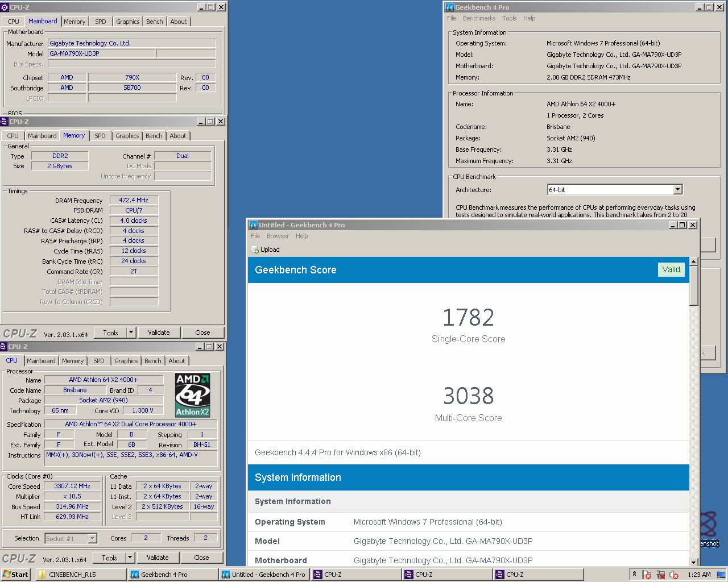Click Untitled - Geekbench 4 Pro taskbar button
The image size is (728, 582).
pyautogui.click(x=264, y=575)
